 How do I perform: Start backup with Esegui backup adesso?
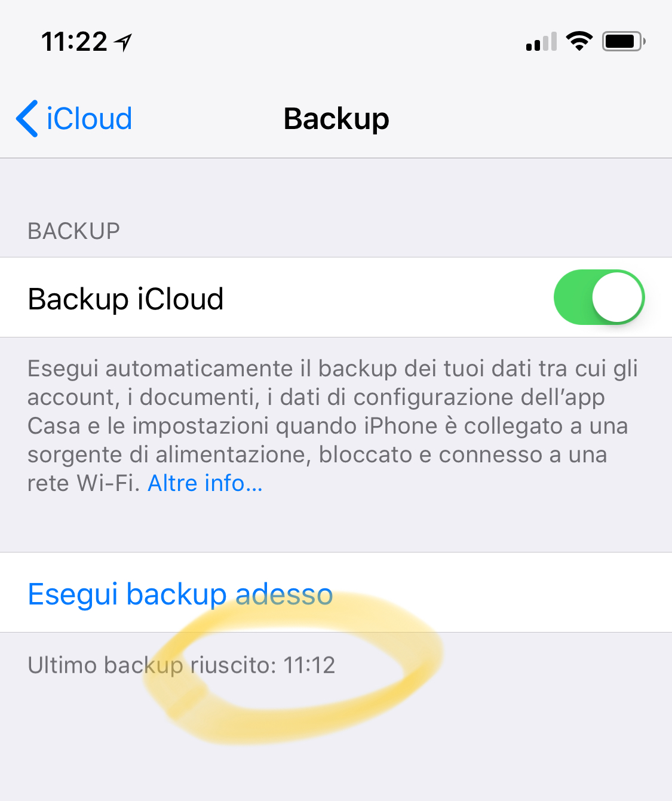(x=180, y=594)
